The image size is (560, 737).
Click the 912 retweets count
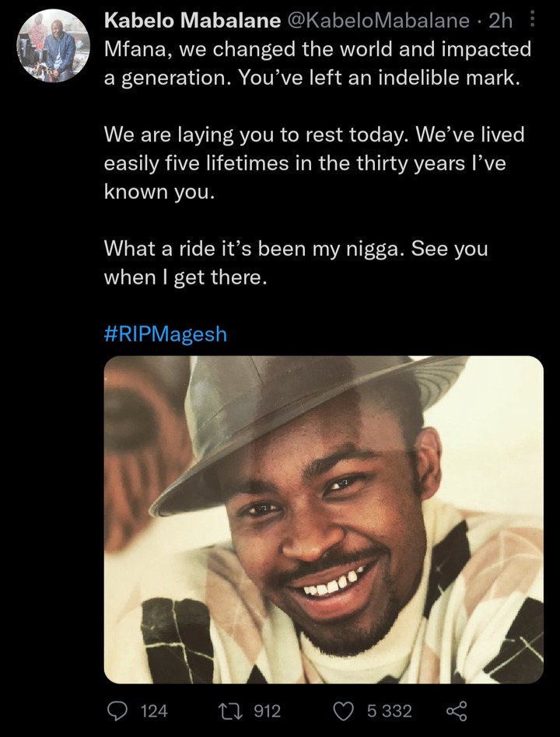pyautogui.click(x=268, y=711)
